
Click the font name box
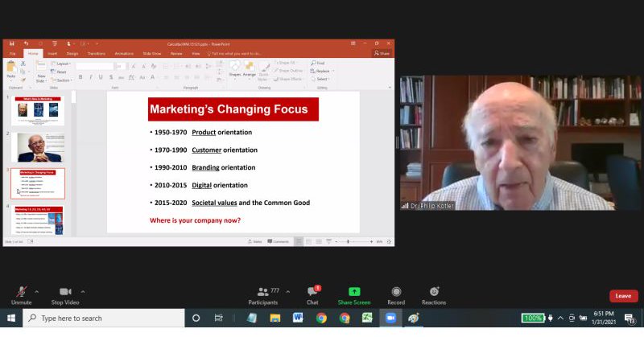coord(94,66)
